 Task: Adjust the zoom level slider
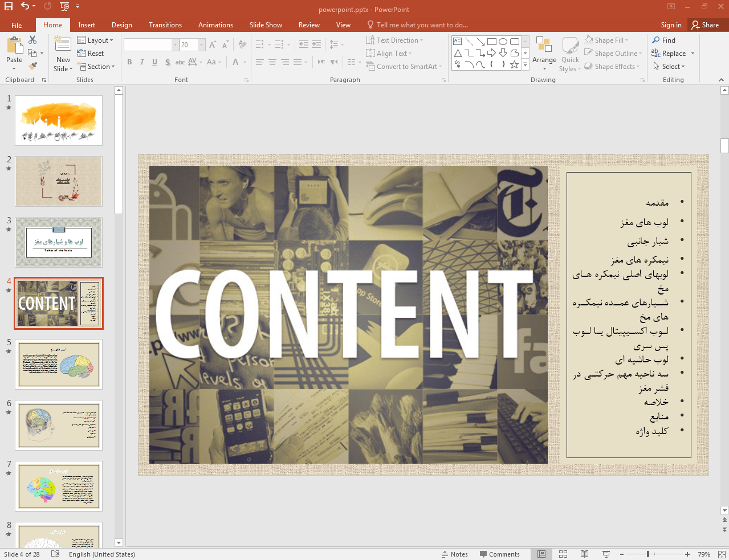click(x=648, y=554)
